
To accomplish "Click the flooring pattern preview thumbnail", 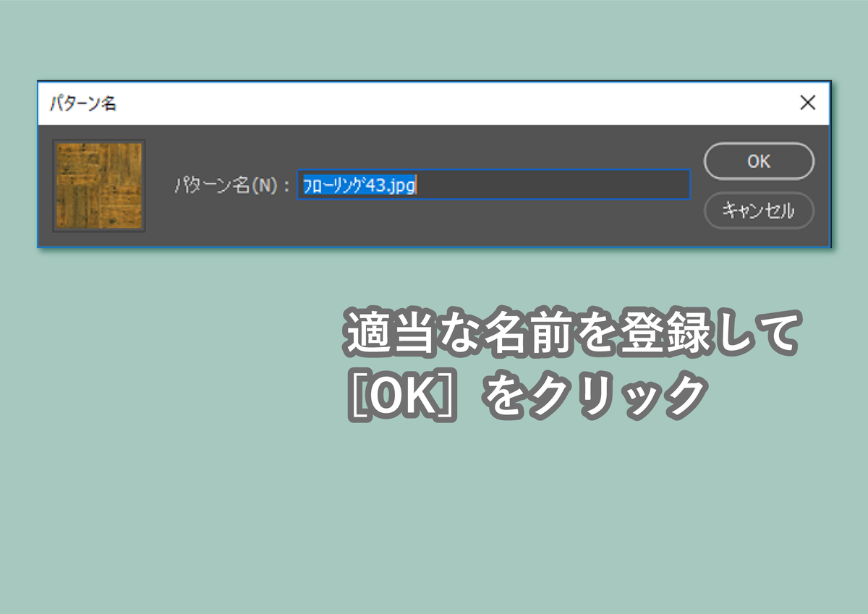I will click(99, 186).
